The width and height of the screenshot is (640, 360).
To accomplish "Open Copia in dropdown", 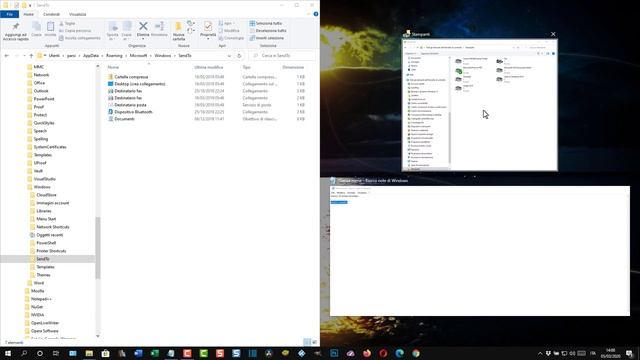I will tap(127, 31).
